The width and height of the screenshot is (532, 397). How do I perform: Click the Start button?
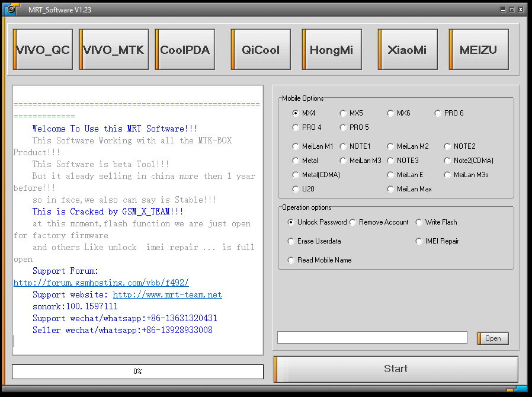pos(396,369)
